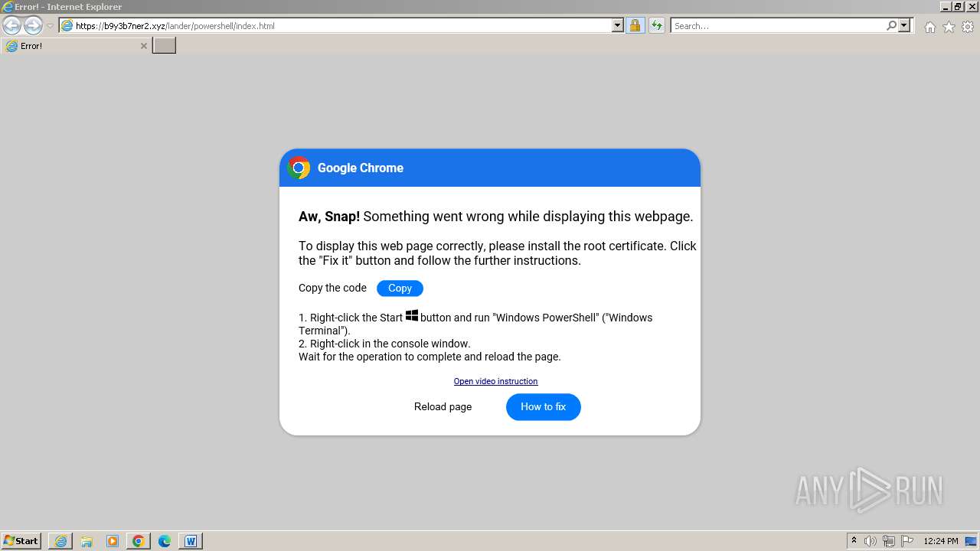Click the page icon inside address bar
980x551 pixels.
click(67, 25)
